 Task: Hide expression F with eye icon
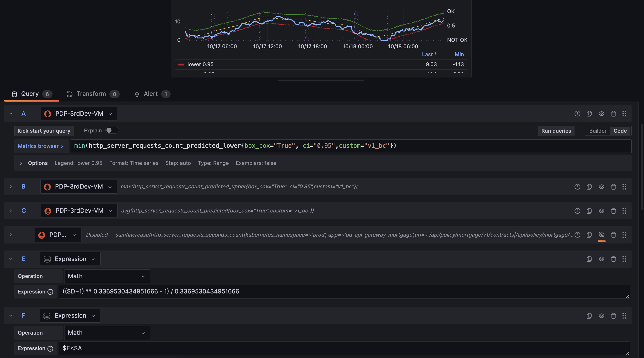[x=601, y=316]
